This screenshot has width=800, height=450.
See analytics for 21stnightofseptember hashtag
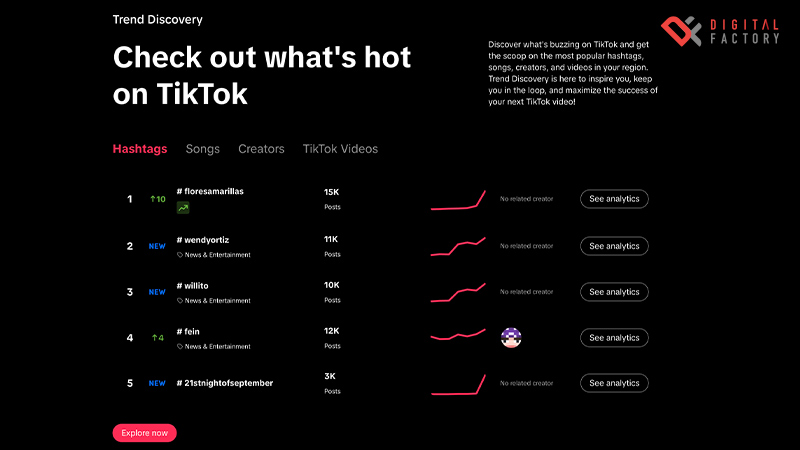pos(614,384)
